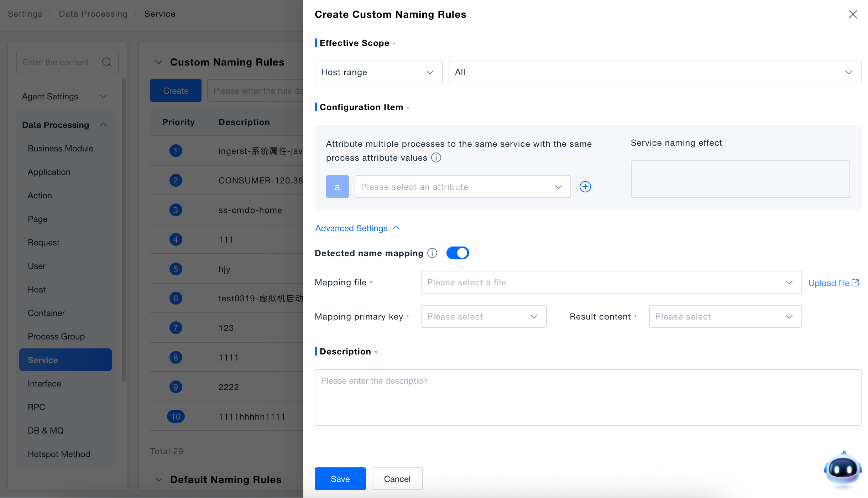Click the sidebar vertical scrollbar
The image size is (868, 498).
124,230
